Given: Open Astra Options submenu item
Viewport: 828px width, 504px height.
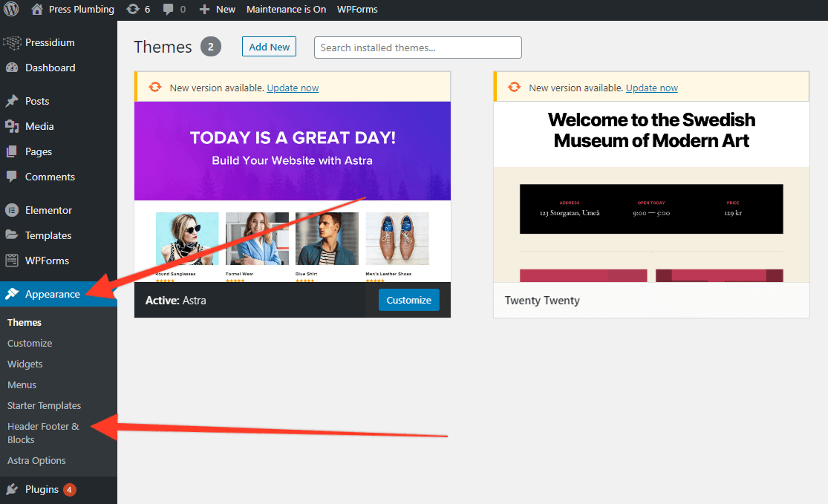Looking at the screenshot, I should (36, 461).
